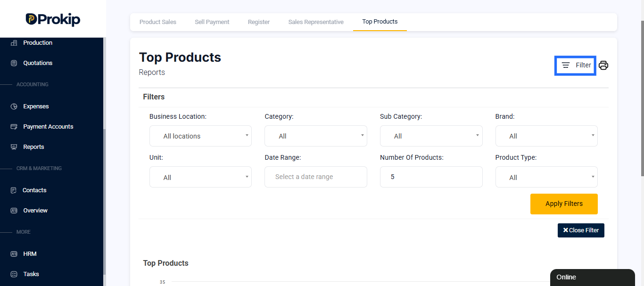Open the Brand dropdown
644x286 pixels.
click(x=546, y=136)
